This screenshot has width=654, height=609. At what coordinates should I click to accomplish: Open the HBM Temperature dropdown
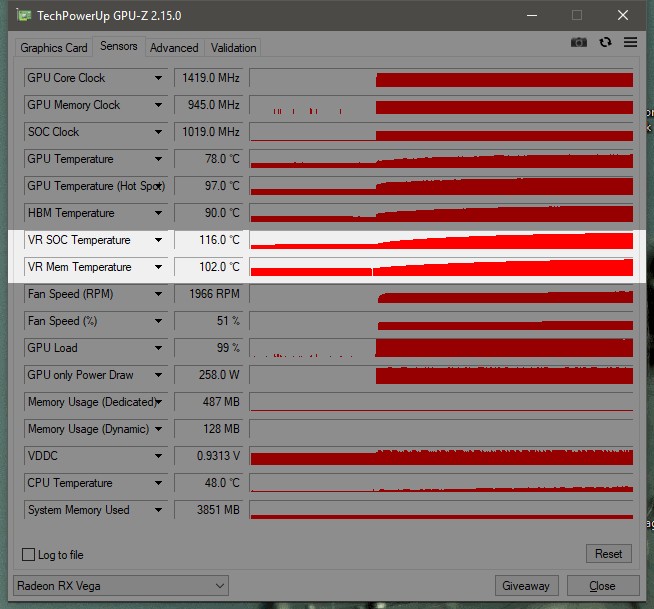point(158,213)
